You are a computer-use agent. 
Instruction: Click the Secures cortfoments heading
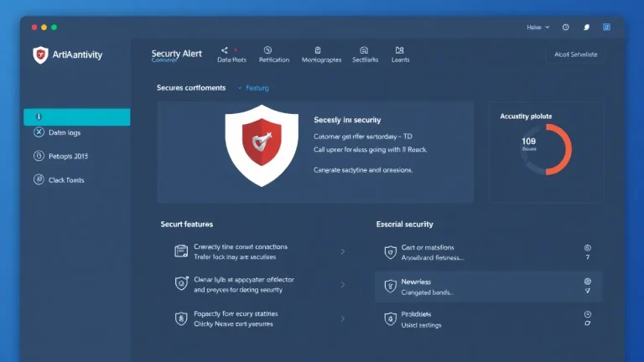click(191, 88)
